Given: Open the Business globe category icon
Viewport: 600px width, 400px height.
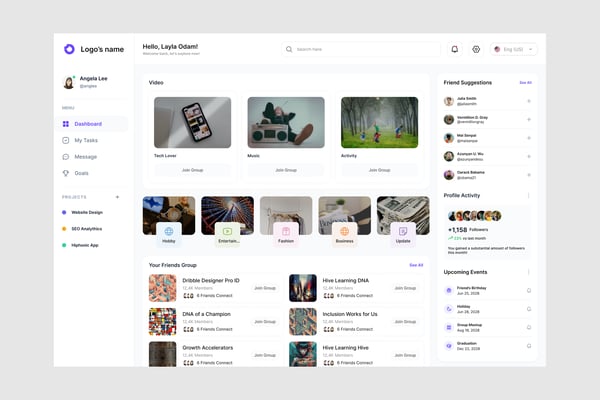Looking at the screenshot, I should tap(344, 231).
